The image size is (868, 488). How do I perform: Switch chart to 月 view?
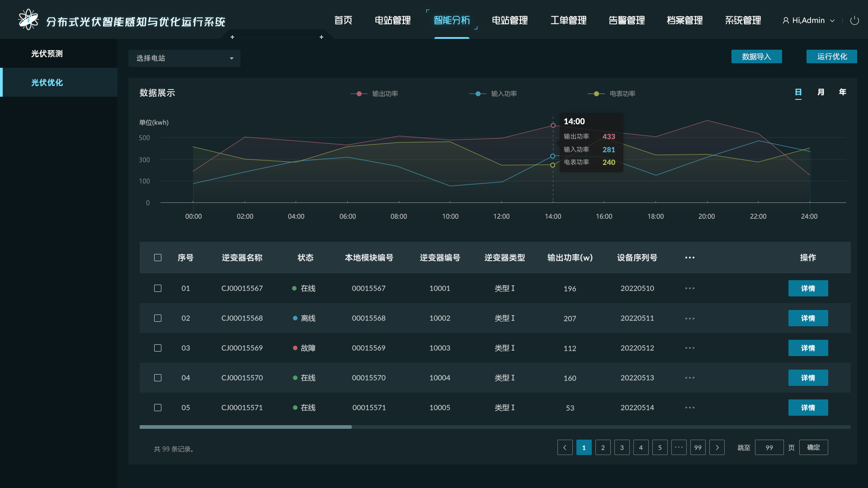821,92
